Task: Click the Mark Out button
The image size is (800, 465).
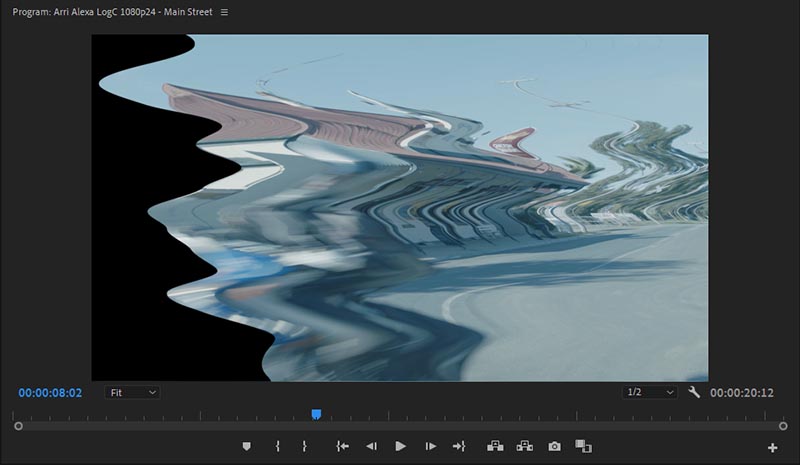Action: (304, 447)
